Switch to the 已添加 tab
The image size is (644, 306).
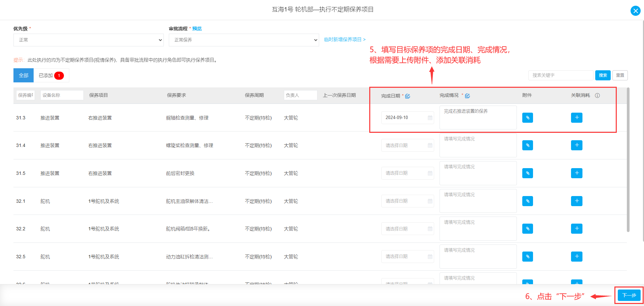[x=51, y=75]
